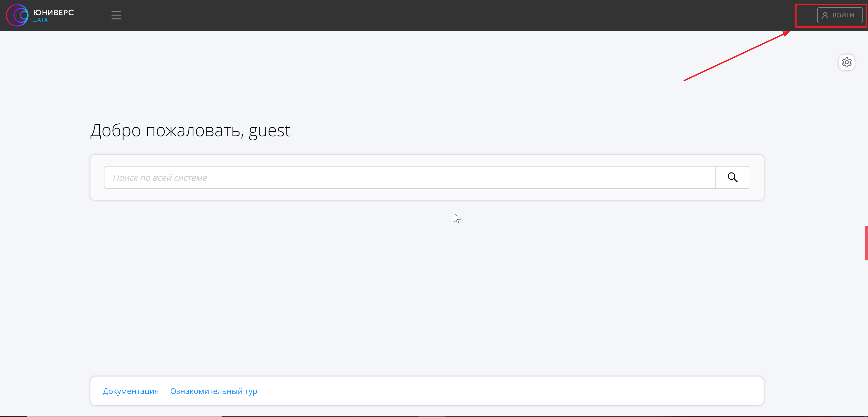Open the Документация link
The image size is (868, 417).
click(130, 391)
